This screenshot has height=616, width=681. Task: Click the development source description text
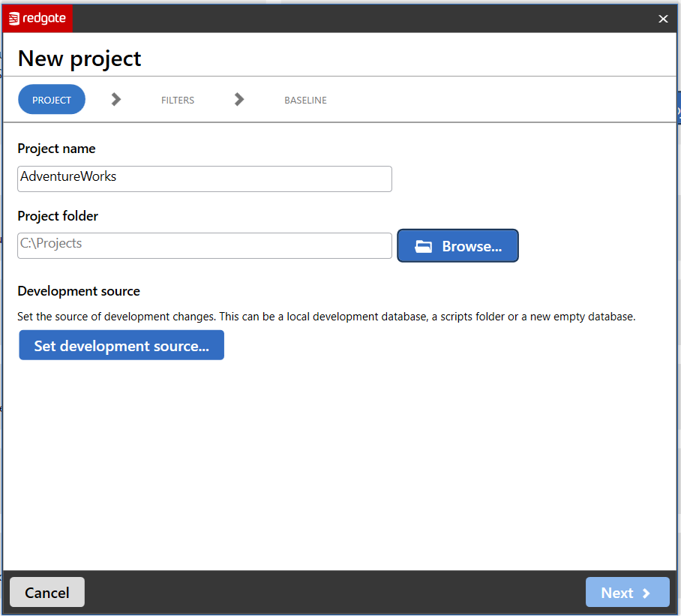(x=326, y=317)
